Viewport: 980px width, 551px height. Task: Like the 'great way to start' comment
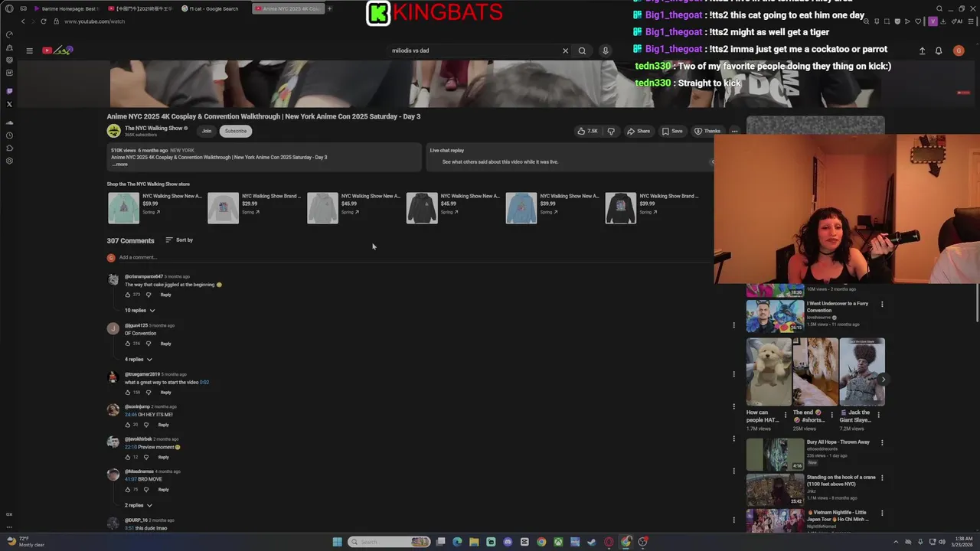pyautogui.click(x=128, y=393)
